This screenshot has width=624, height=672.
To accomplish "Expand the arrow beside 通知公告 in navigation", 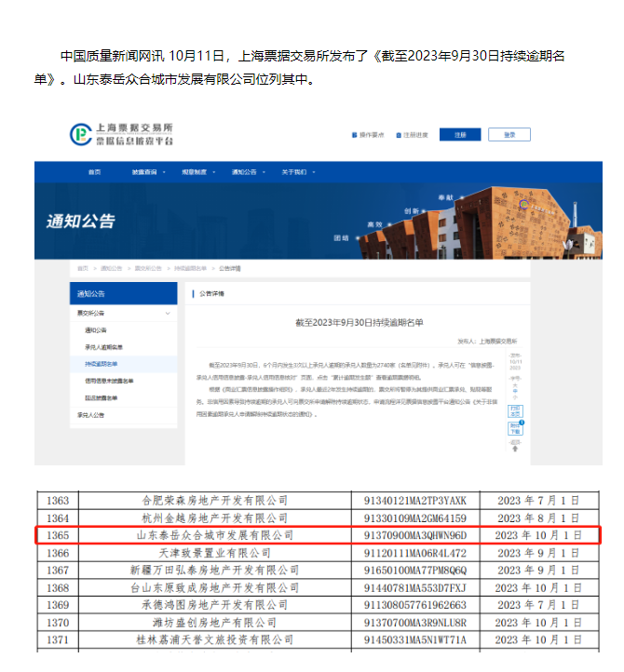I will click(x=264, y=172).
